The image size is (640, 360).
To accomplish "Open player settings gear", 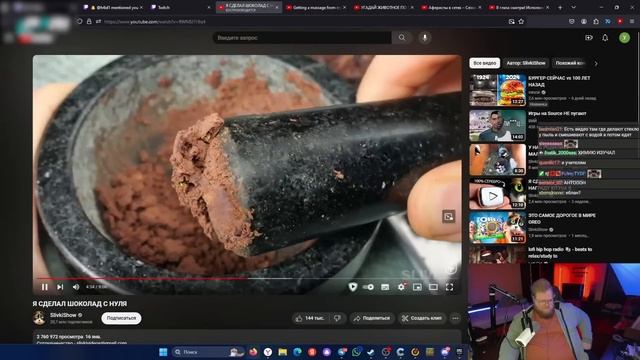I will tap(401, 287).
